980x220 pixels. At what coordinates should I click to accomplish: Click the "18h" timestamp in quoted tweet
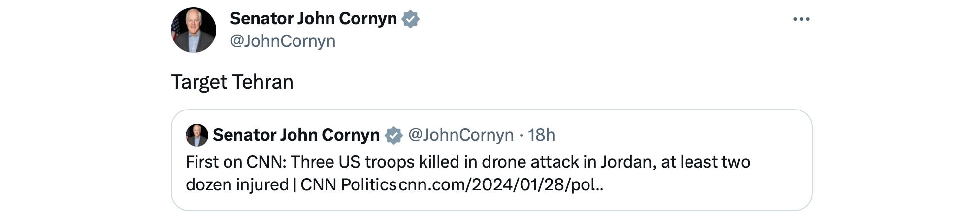[x=541, y=135]
